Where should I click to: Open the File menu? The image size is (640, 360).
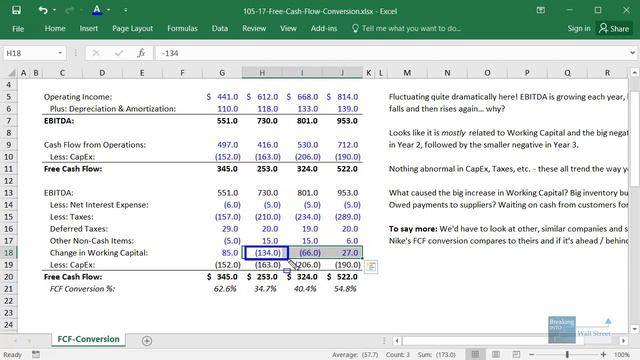(x=18, y=29)
